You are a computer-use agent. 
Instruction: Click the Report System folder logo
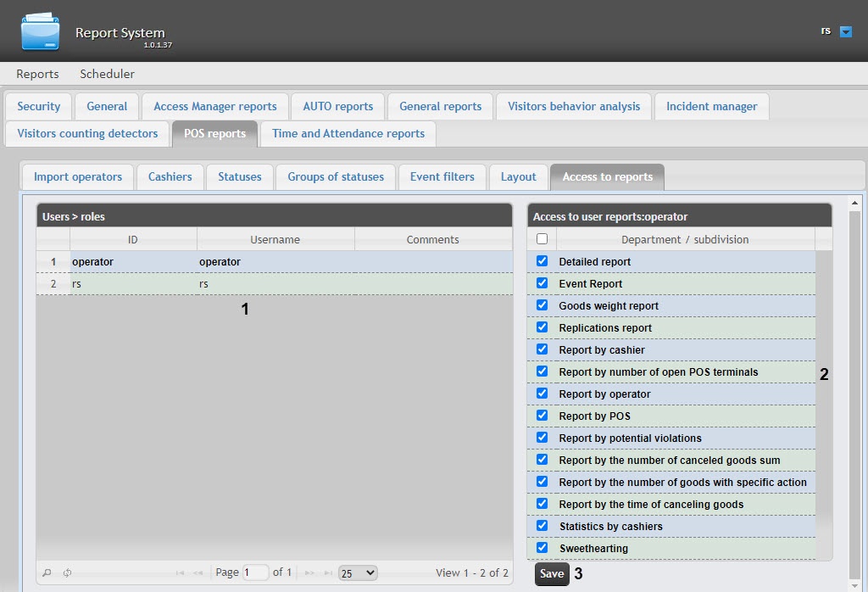coord(40,31)
